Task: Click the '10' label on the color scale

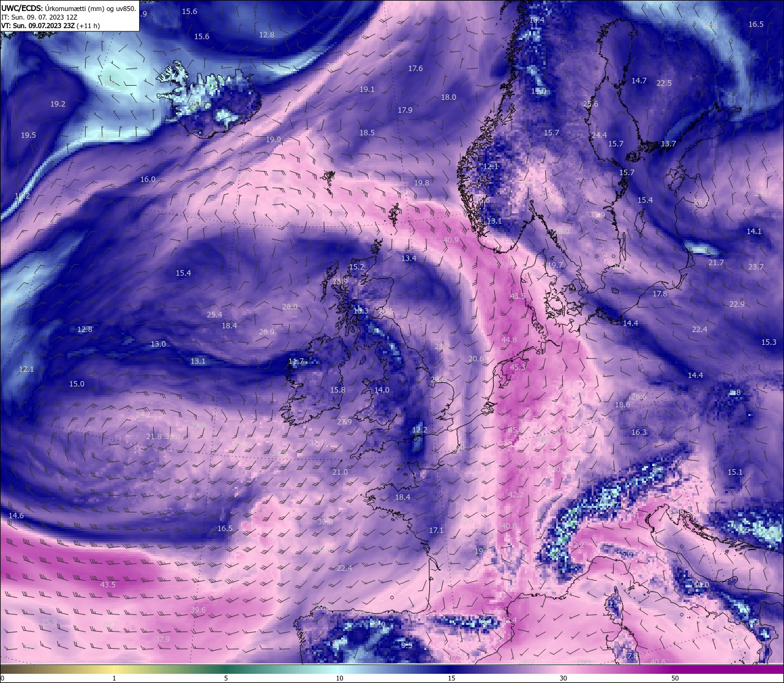Action: [339, 678]
